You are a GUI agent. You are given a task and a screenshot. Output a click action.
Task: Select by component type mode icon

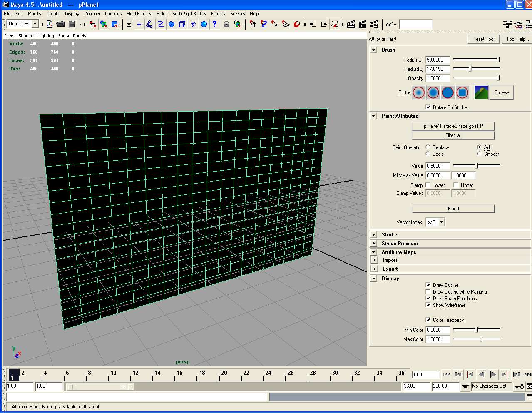point(114,24)
